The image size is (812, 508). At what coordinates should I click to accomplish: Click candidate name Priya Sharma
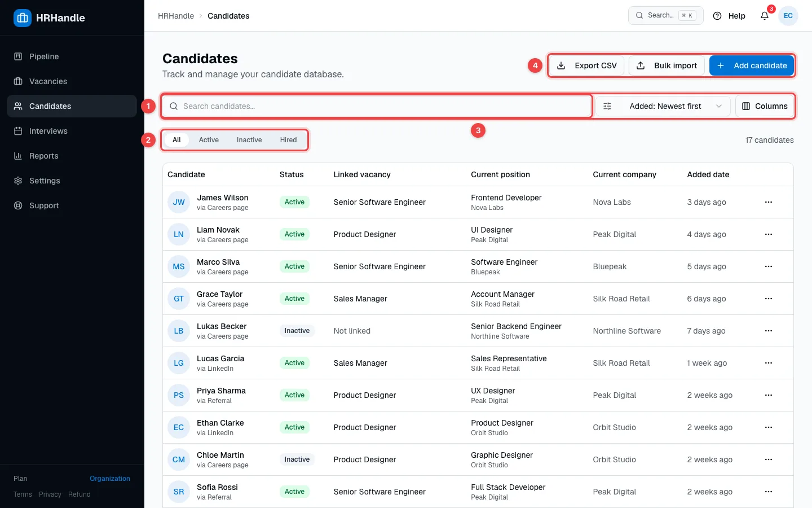pos(221,391)
